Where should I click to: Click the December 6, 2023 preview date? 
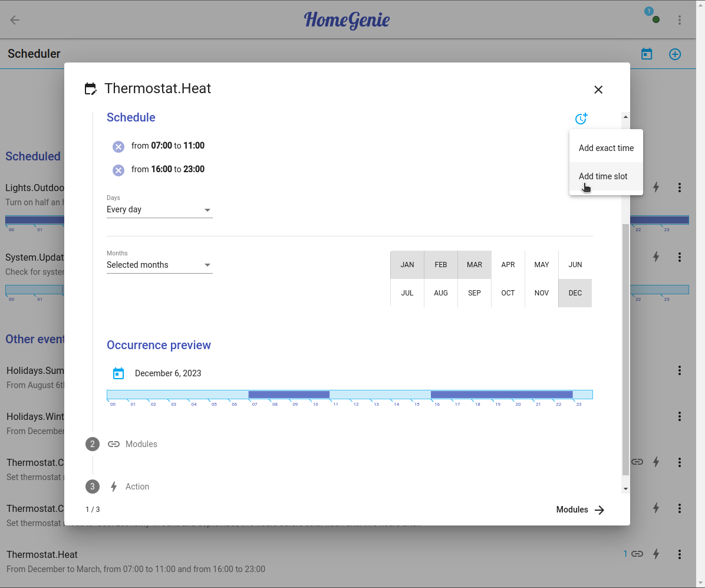click(168, 373)
